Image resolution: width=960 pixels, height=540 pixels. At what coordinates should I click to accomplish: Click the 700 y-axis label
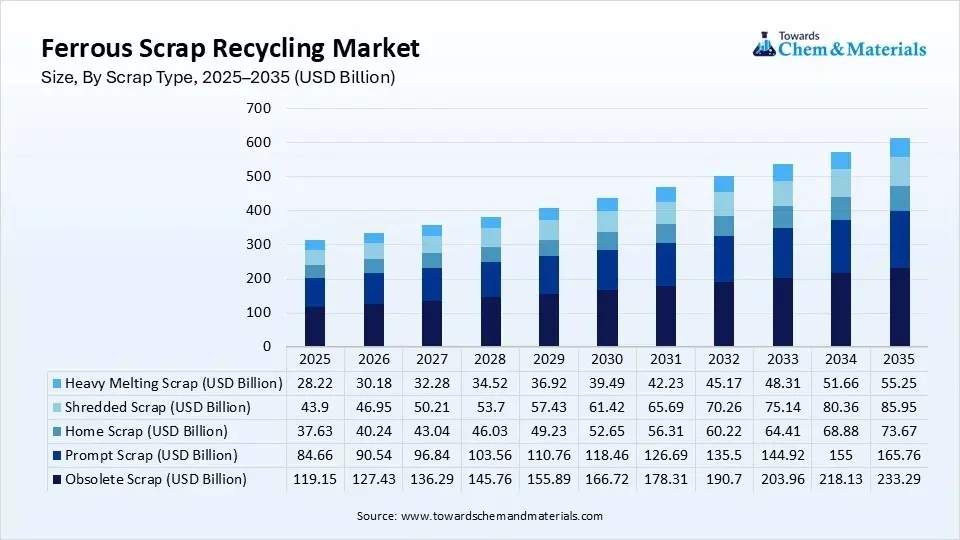click(258, 108)
